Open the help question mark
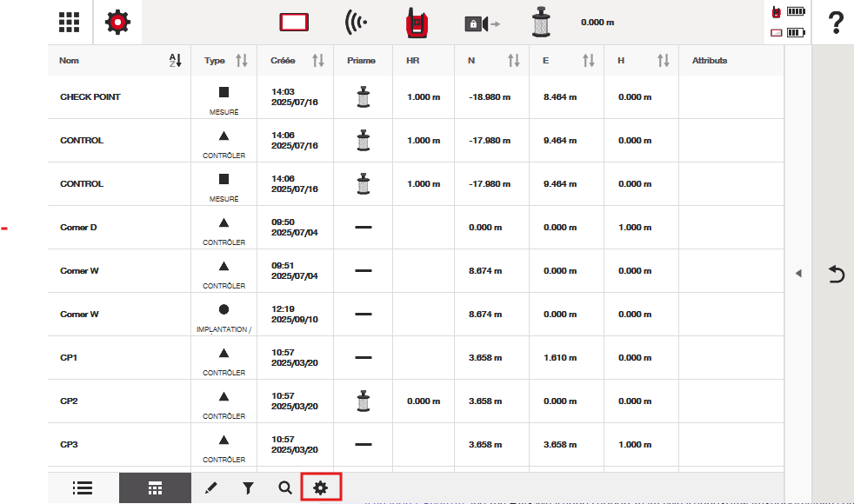The width and height of the screenshot is (854, 504). pyautogui.click(x=835, y=23)
